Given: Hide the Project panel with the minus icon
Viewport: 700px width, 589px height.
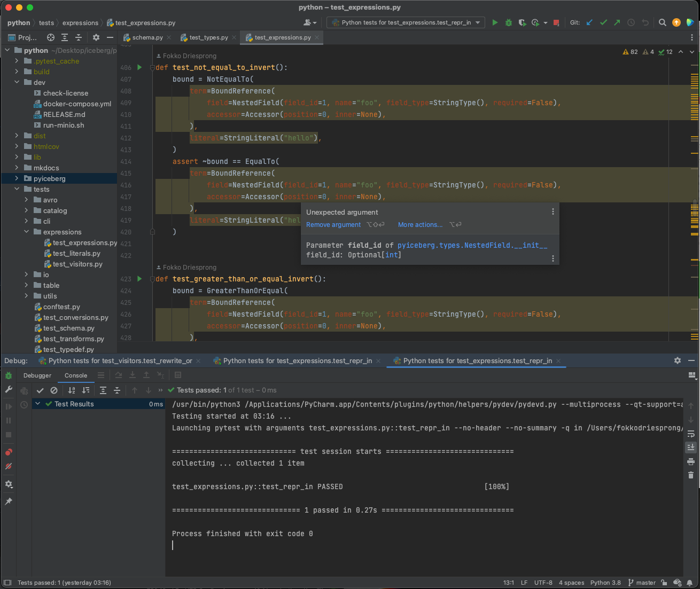Looking at the screenshot, I should [110, 37].
